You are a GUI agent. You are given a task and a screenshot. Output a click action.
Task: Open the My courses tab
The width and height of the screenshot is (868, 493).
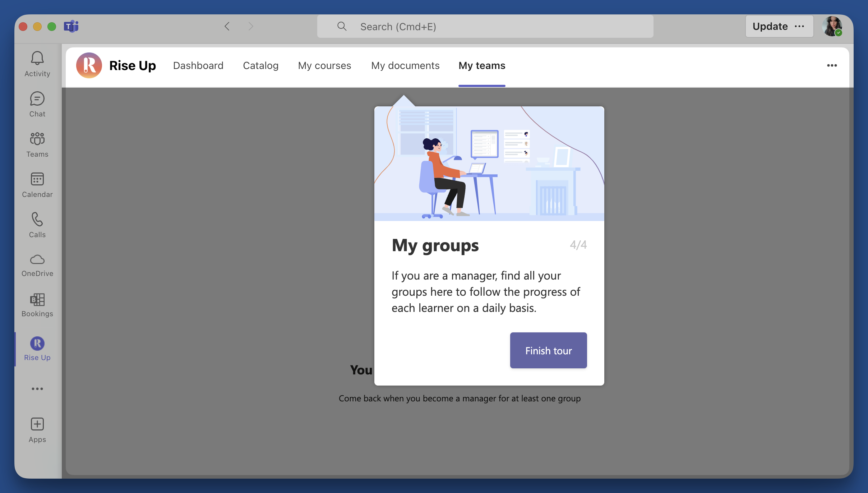pyautogui.click(x=324, y=65)
